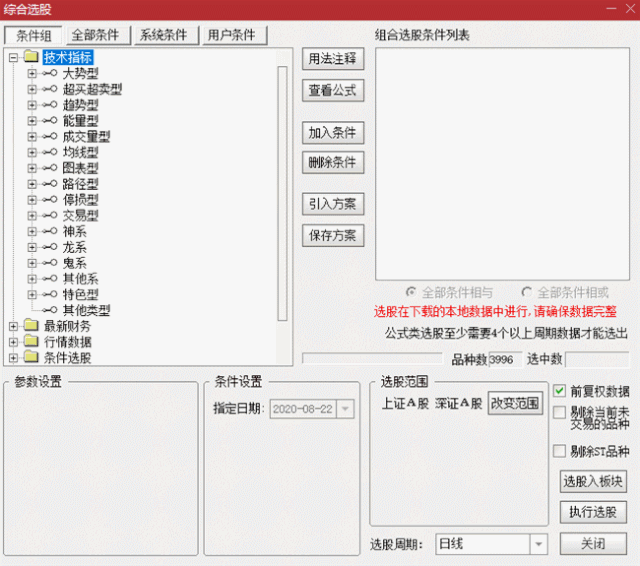Switch to the 条件组 tab

(x=33, y=36)
